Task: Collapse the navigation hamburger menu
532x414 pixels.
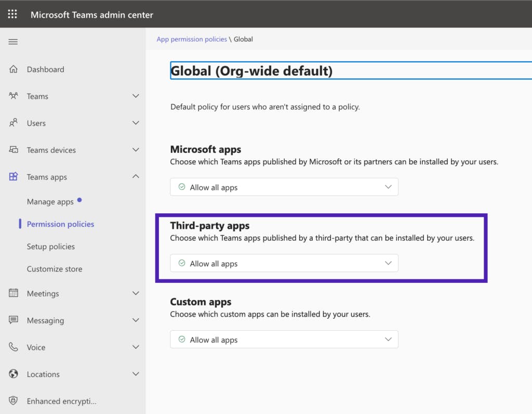Action: coord(13,42)
